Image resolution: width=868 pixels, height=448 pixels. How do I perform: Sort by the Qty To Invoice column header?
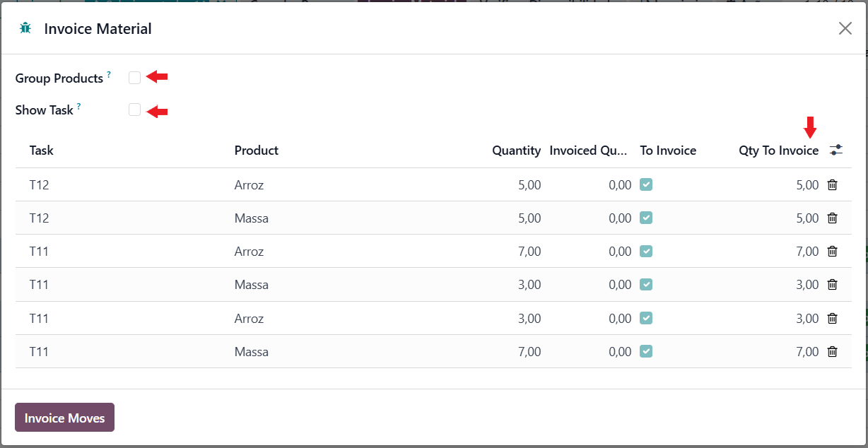779,151
